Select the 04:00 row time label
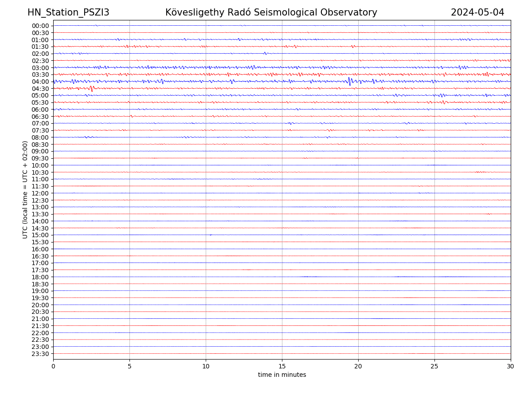Viewport: 532px width, 399px height. [40, 82]
